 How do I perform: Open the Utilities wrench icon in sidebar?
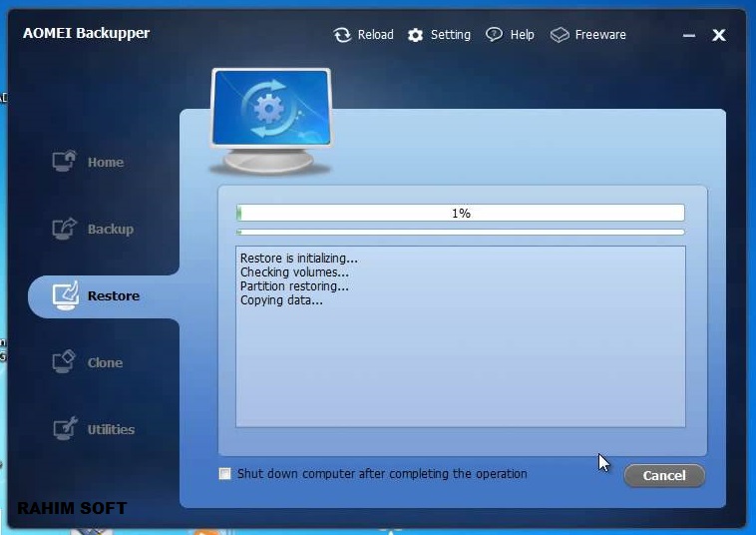tap(65, 428)
